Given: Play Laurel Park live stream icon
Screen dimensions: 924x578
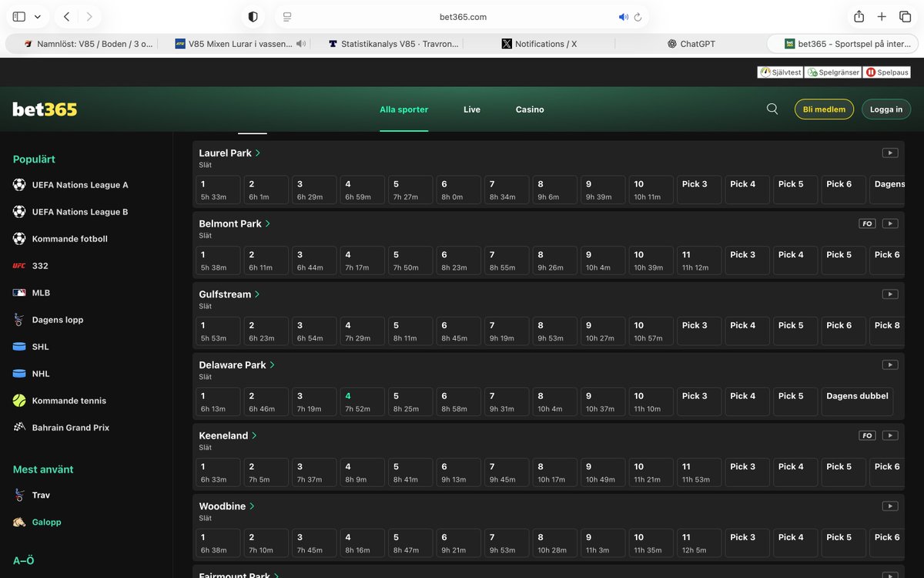Looking at the screenshot, I should click(890, 153).
